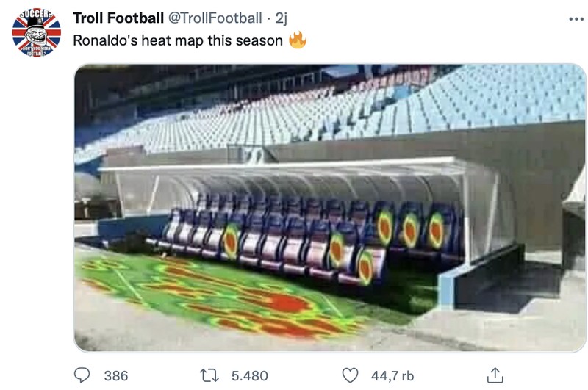Open the tweet via the "2j" timestamp
Image resolution: width=588 pixels, height=390 pixels.
281,18
